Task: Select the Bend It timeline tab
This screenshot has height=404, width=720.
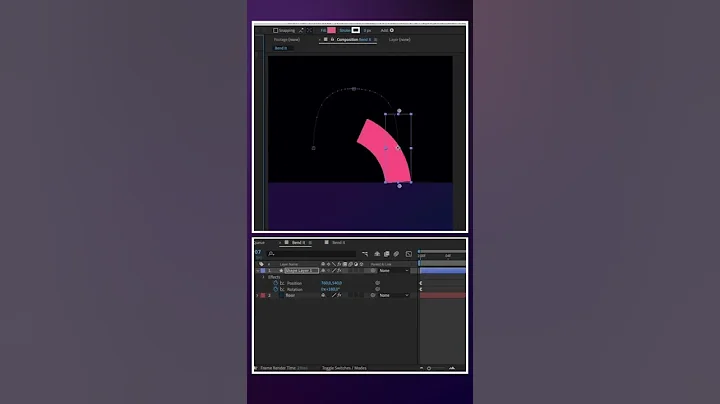Action: tap(298, 242)
